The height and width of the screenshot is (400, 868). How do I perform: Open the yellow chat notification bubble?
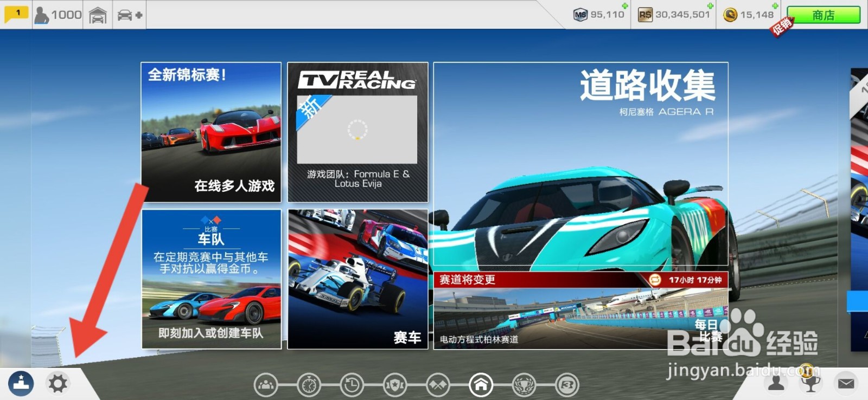tap(16, 14)
